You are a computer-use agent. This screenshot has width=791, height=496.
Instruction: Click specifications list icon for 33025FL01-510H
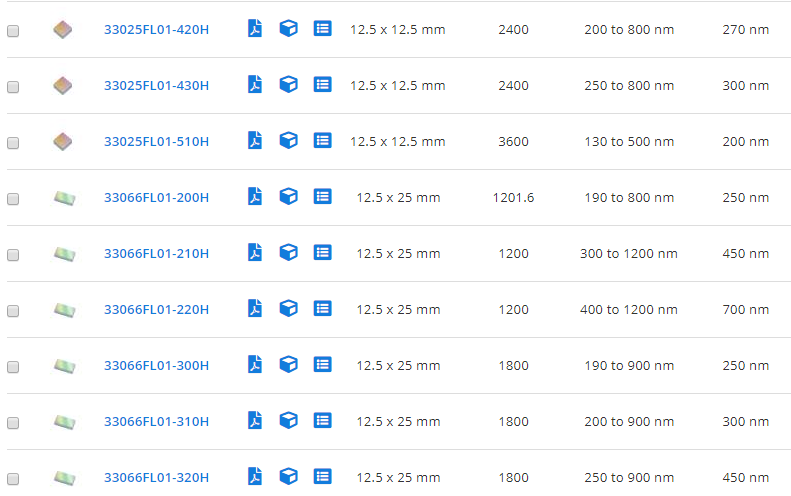(322, 141)
